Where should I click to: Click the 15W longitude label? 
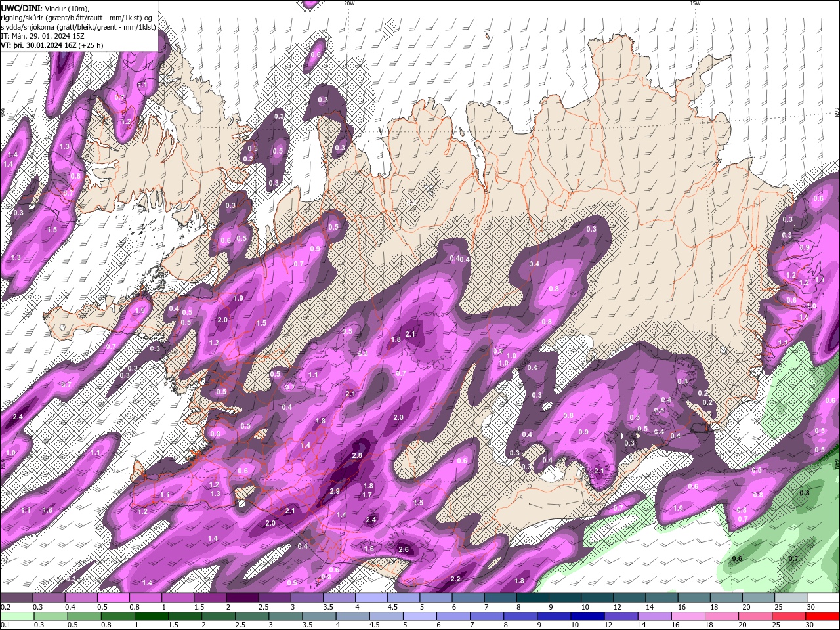tap(695, 3)
